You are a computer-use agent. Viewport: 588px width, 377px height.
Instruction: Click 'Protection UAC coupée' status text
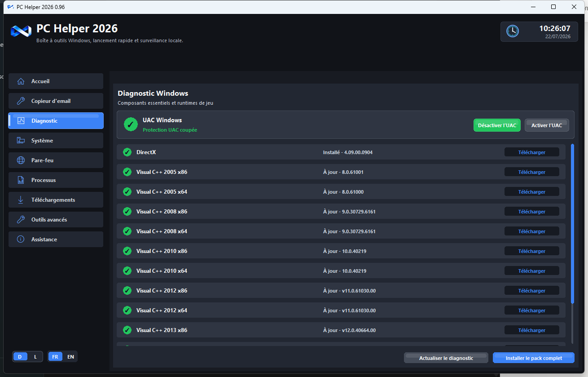click(170, 130)
